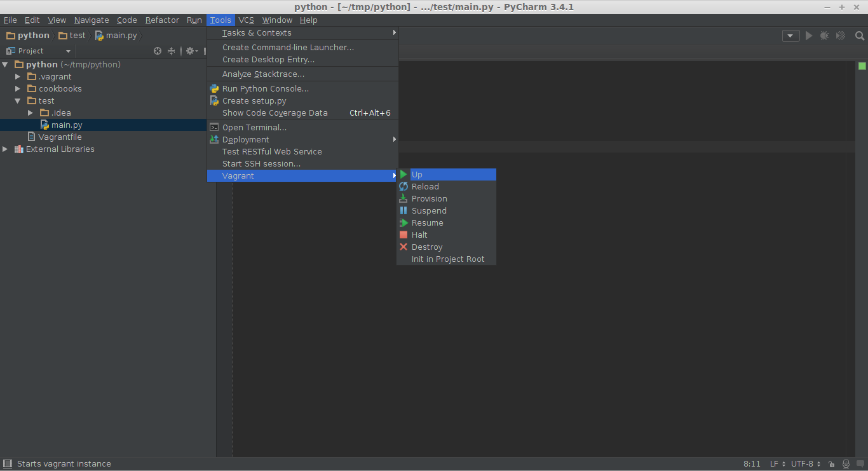868x471 pixels.
Task: Click Hector inspector icon in status bar
Action: (x=846, y=464)
